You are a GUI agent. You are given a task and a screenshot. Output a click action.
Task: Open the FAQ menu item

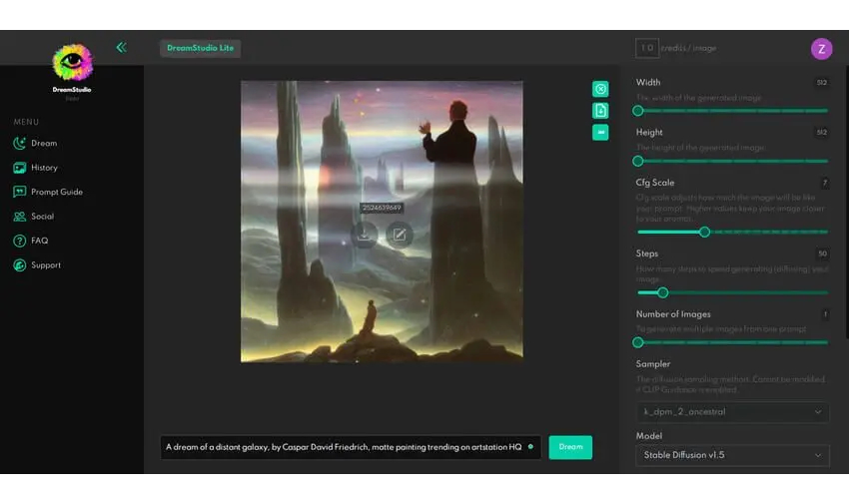click(x=39, y=241)
